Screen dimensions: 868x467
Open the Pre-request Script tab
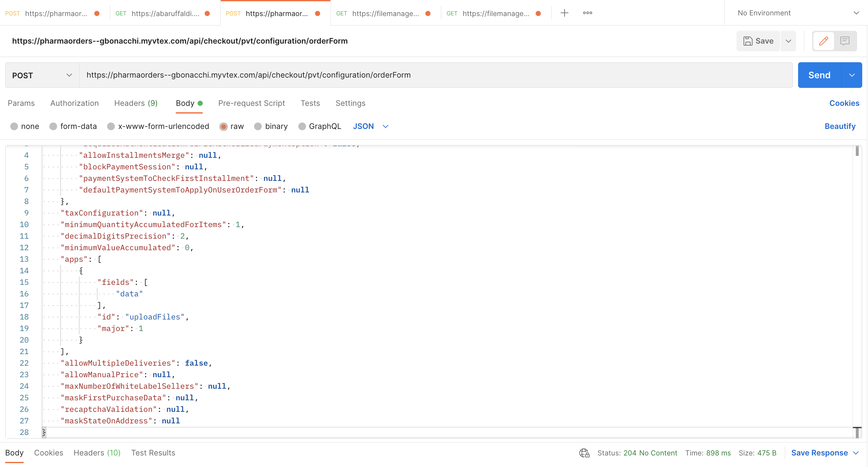251,103
